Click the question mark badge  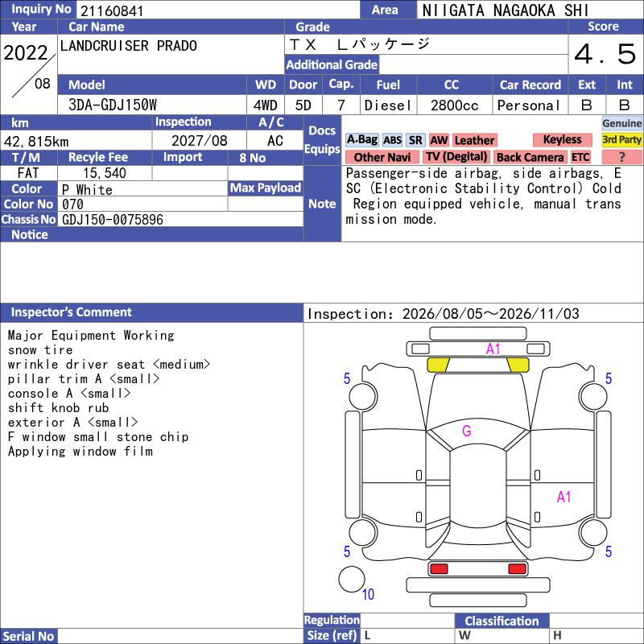tap(621, 157)
